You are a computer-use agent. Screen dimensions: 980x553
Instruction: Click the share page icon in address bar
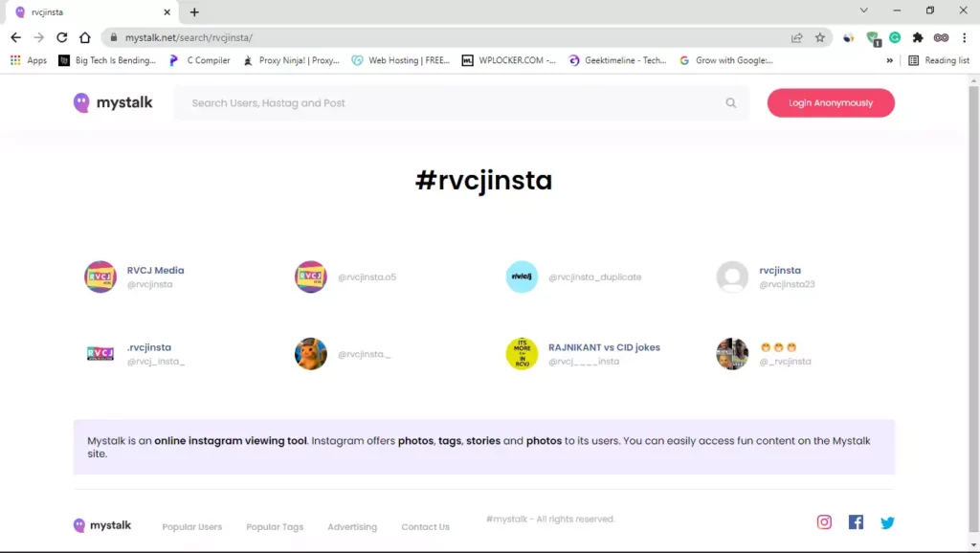[796, 37]
